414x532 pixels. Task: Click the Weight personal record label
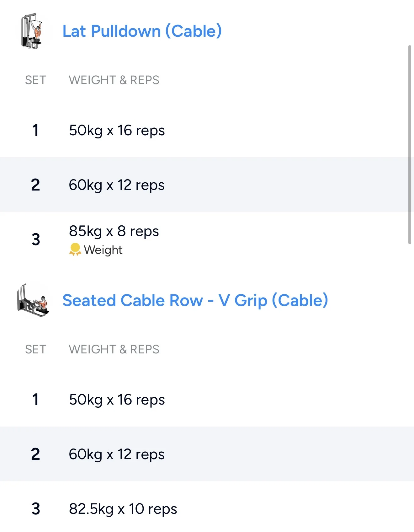103,250
